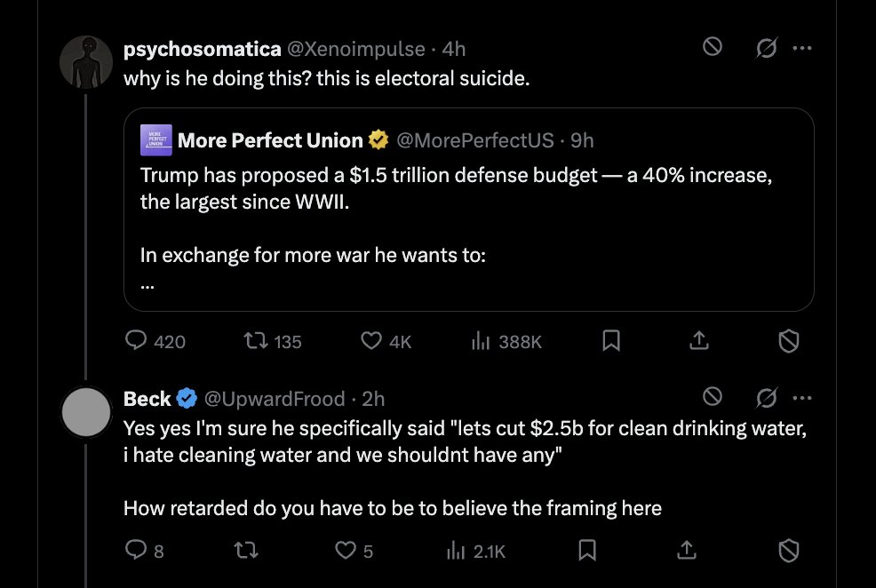Open three-dot menu on Beck's reply

pyautogui.click(x=802, y=397)
